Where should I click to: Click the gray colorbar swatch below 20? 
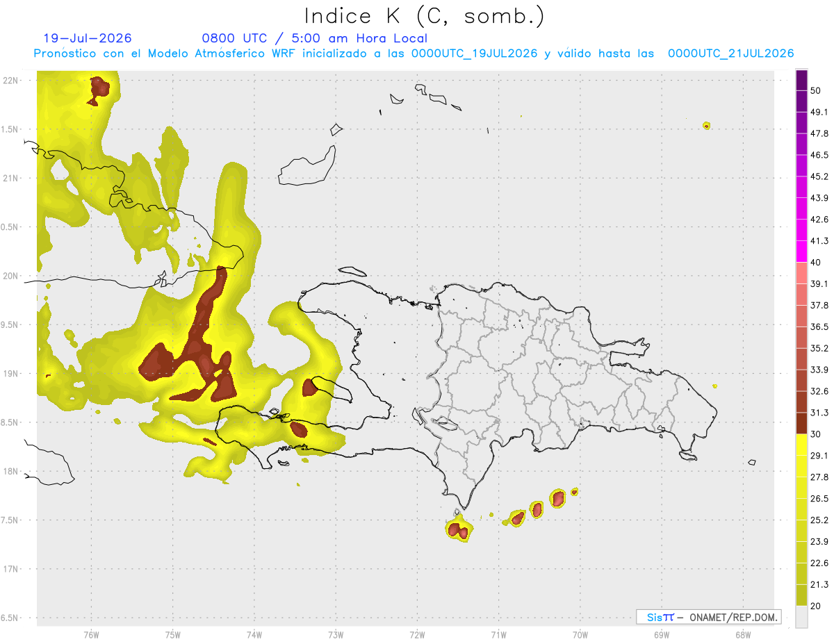[x=801, y=617]
